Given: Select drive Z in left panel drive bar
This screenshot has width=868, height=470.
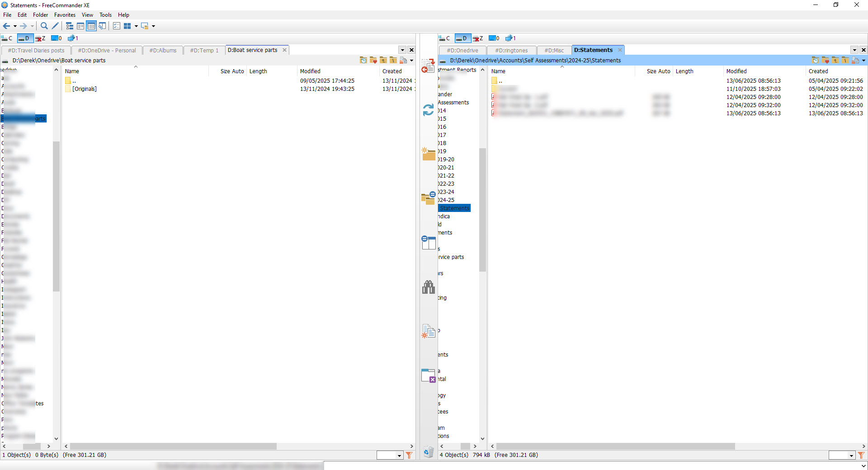Looking at the screenshot, I should 40,38.
